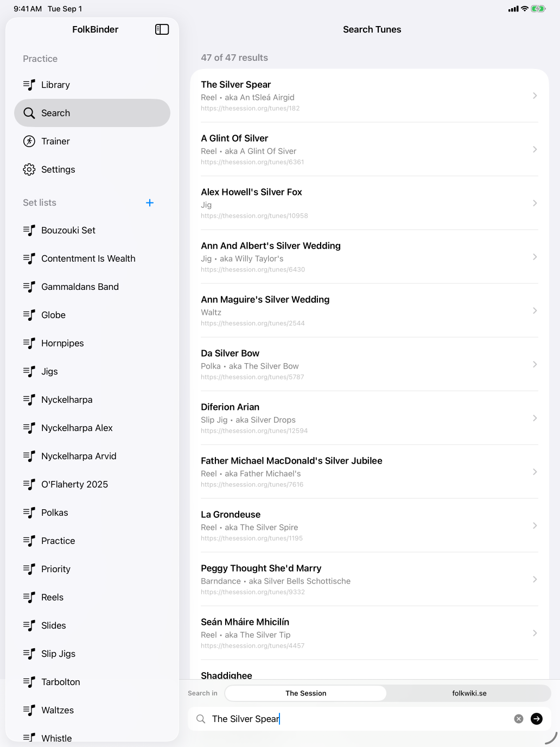Open the Library section
560x747 pixels.
[x=92, y=85]
